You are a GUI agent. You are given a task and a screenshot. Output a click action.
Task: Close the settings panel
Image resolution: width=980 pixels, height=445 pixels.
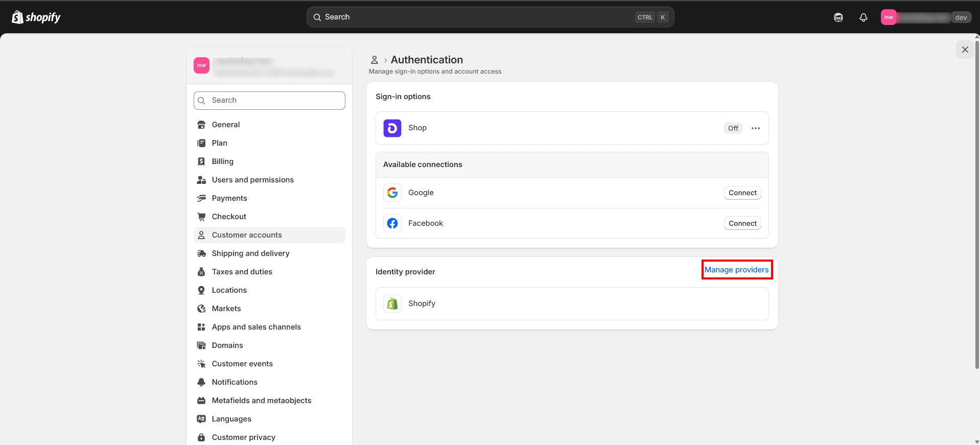(965, 50)
